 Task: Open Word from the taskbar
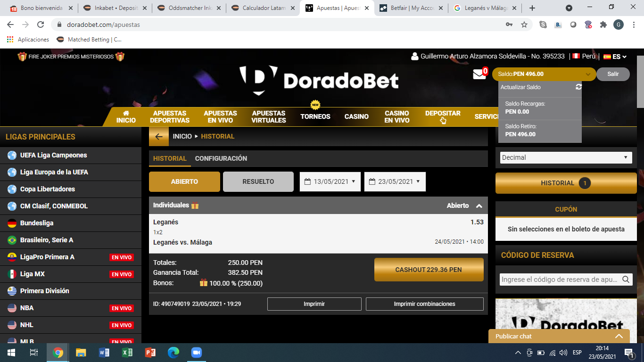(104, 353)
